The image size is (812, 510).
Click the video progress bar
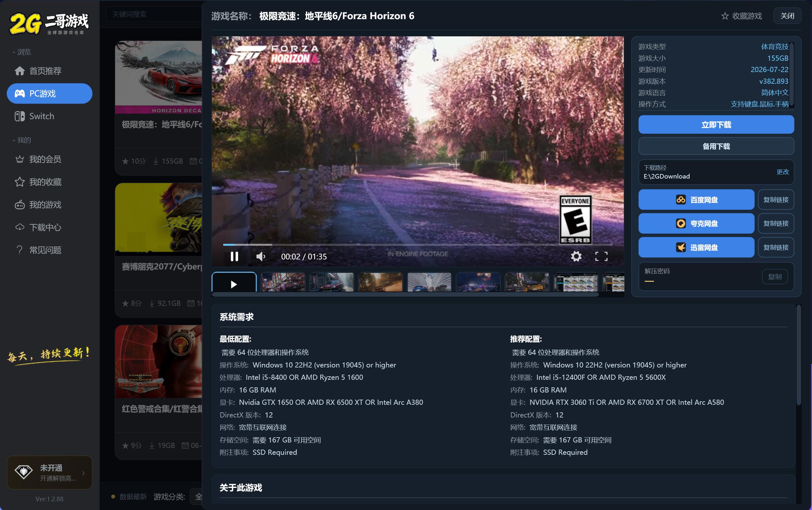(418, 244)
